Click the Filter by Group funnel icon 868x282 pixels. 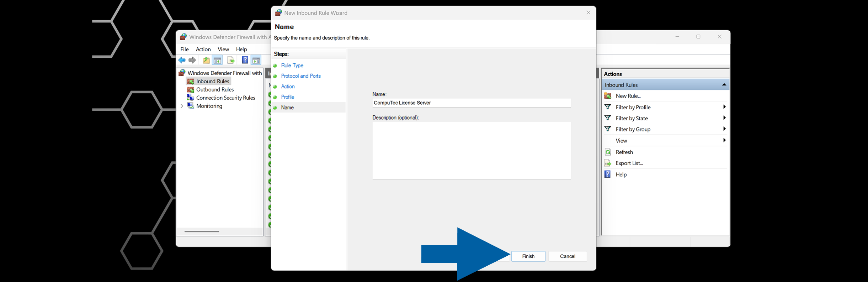click(608, 129)
